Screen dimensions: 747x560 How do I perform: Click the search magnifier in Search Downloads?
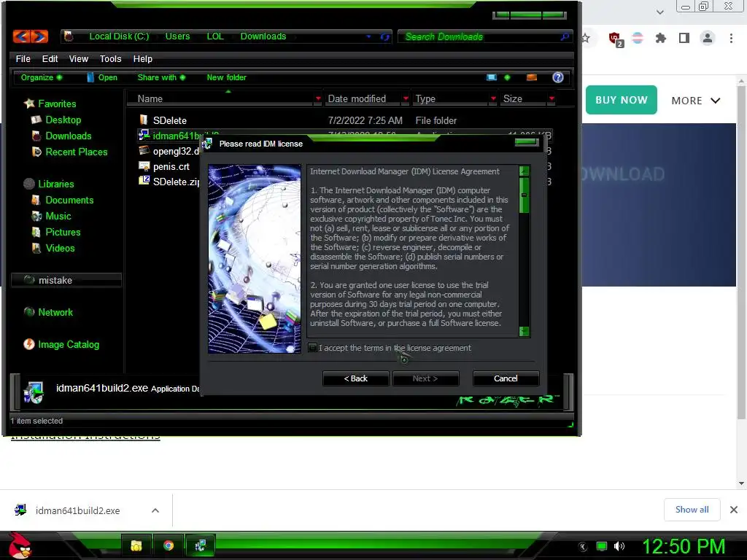(x=565, y=36)
